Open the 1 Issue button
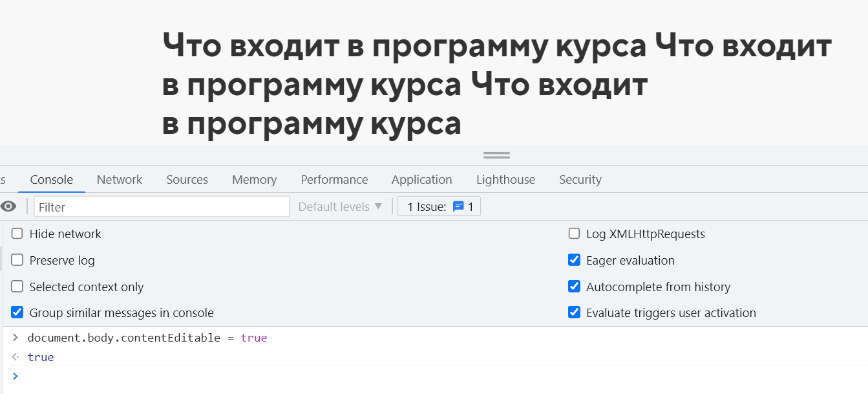Screen dimensions: 868x394 point(439,207)
